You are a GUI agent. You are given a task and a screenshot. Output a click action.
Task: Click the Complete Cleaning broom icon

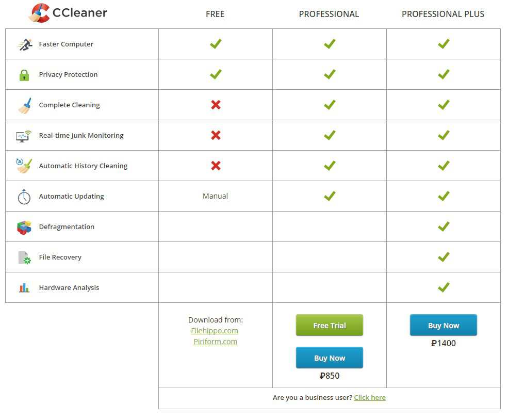tap(24, 105)
